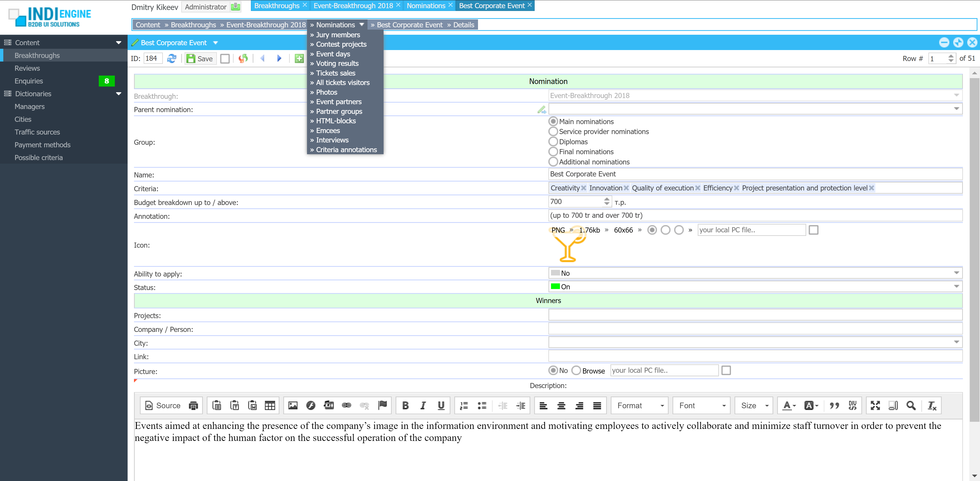Open the Find magnifier in editor toolbar
The width and height of the screenshot is (980, 481).
[911, 406]
